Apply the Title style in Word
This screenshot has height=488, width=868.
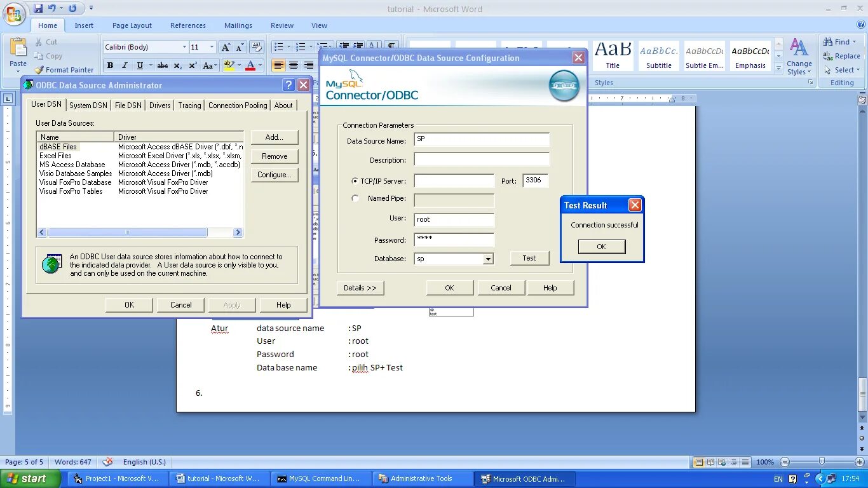click(613, 57)
